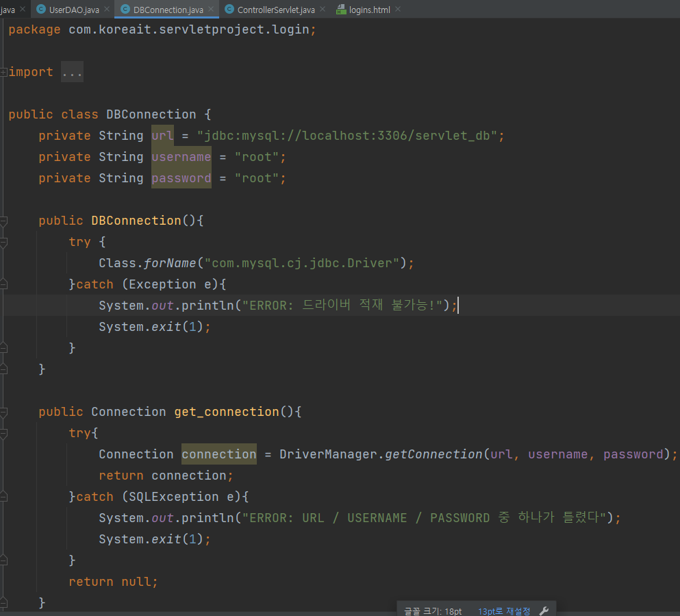
Task: Click the 'username' argument in getConnection call
Action: pos(557,454)
